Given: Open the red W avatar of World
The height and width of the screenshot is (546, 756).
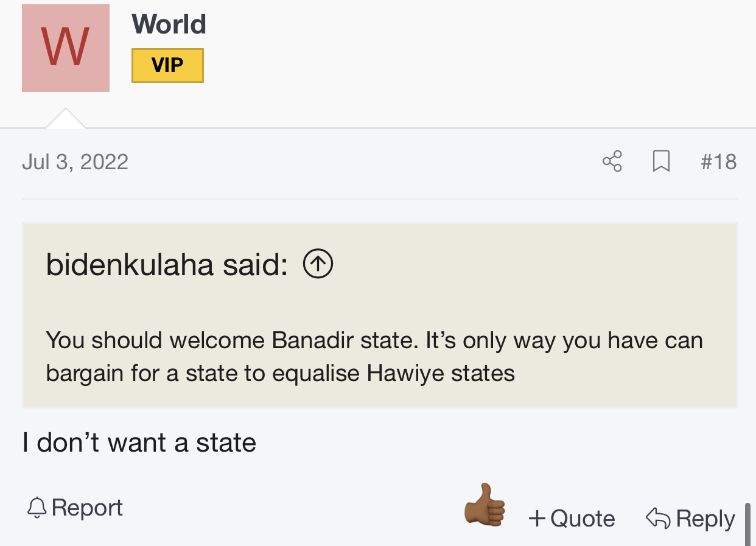Looking at the screenshot, I should [x=66, y=48].
